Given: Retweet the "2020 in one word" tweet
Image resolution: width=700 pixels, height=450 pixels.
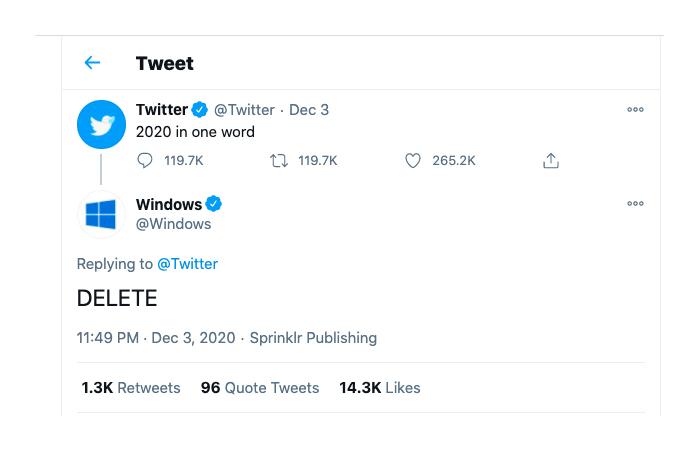Looking at the screenshot, I should pos(279,160).
